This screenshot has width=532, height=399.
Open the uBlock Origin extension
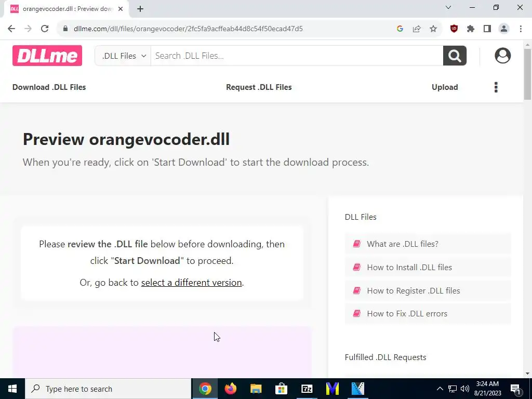pyautogui.click(x=454, y=29)
